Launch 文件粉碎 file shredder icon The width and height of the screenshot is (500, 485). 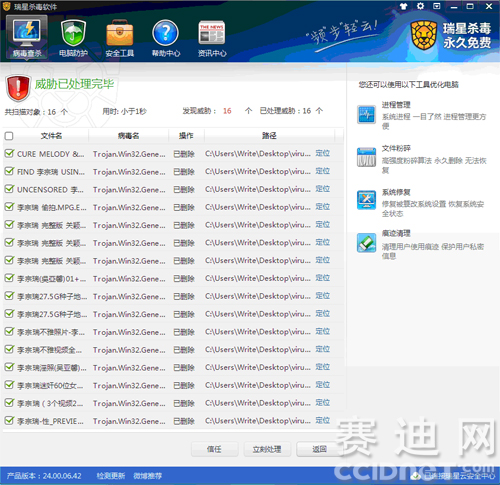click(366, 157)
